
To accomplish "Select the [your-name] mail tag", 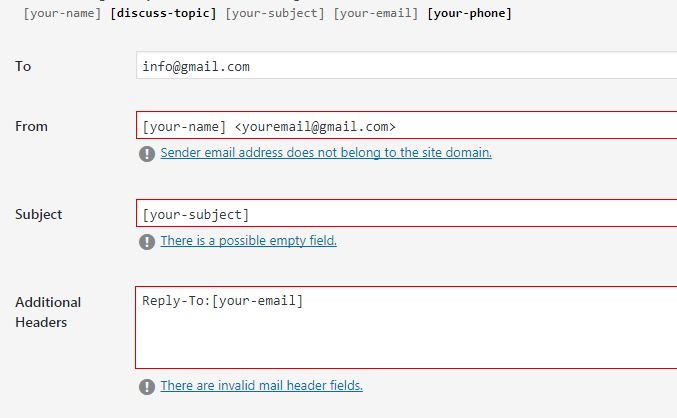I will 62,13.
